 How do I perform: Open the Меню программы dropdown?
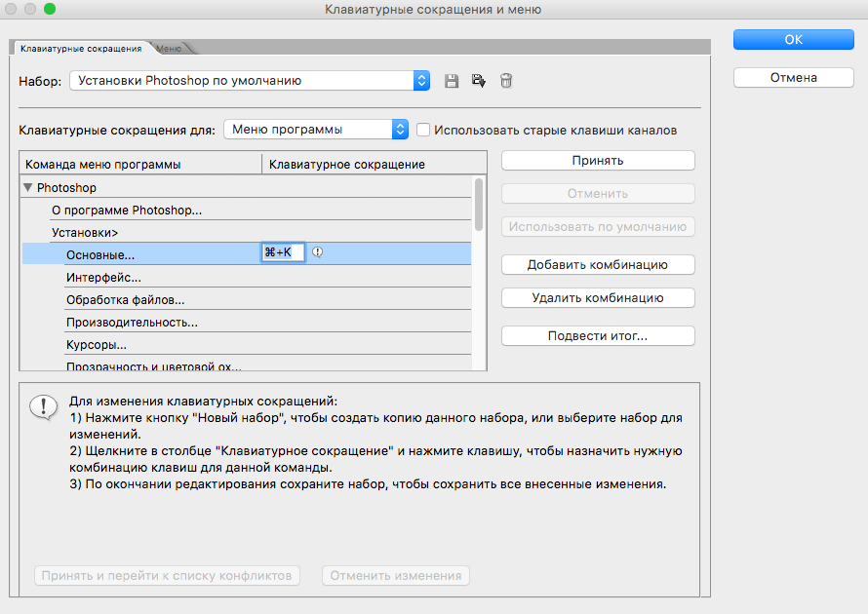(315, 130)
